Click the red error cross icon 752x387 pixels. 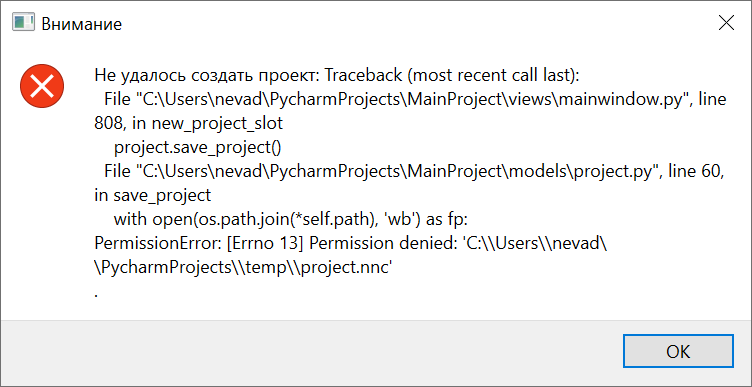(x=42, y=86)
